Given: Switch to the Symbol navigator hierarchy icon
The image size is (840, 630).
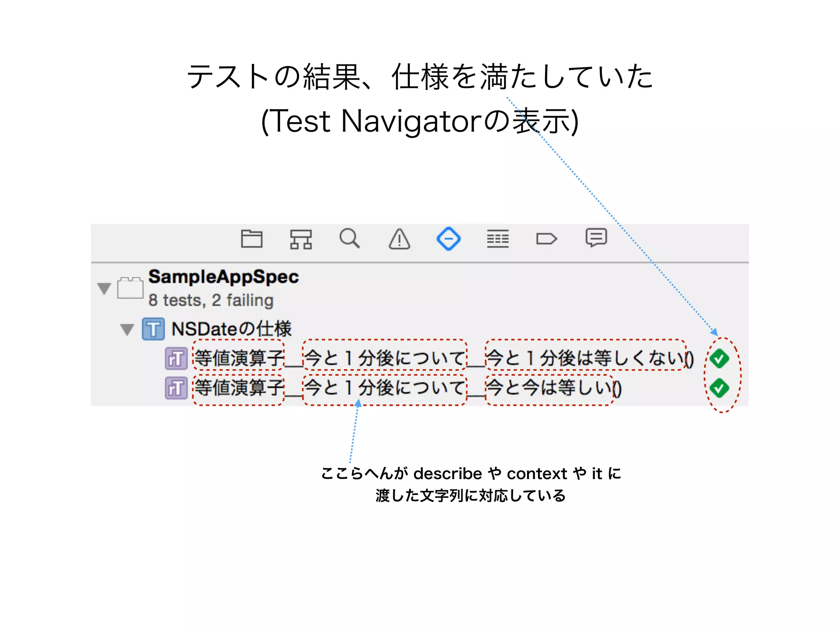Looking at the screenshot, I should 301,239.
